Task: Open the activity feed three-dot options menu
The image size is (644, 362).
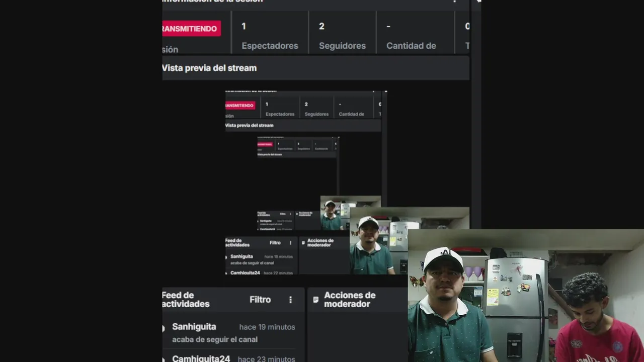Action: [290, 300]
